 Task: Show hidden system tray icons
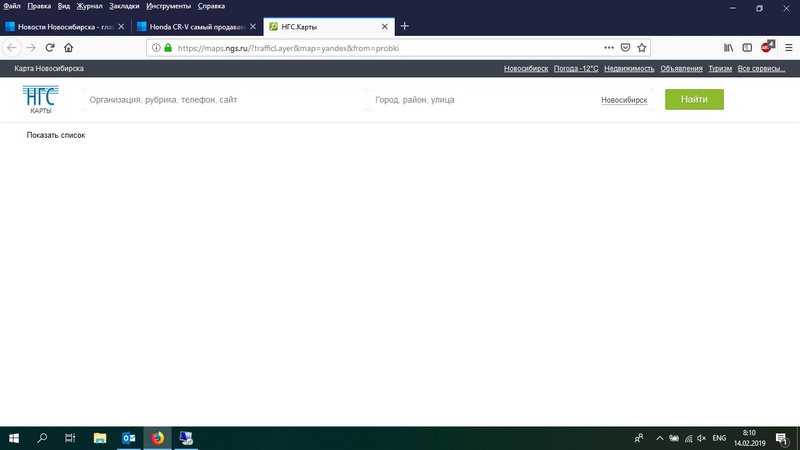[660, 438]
